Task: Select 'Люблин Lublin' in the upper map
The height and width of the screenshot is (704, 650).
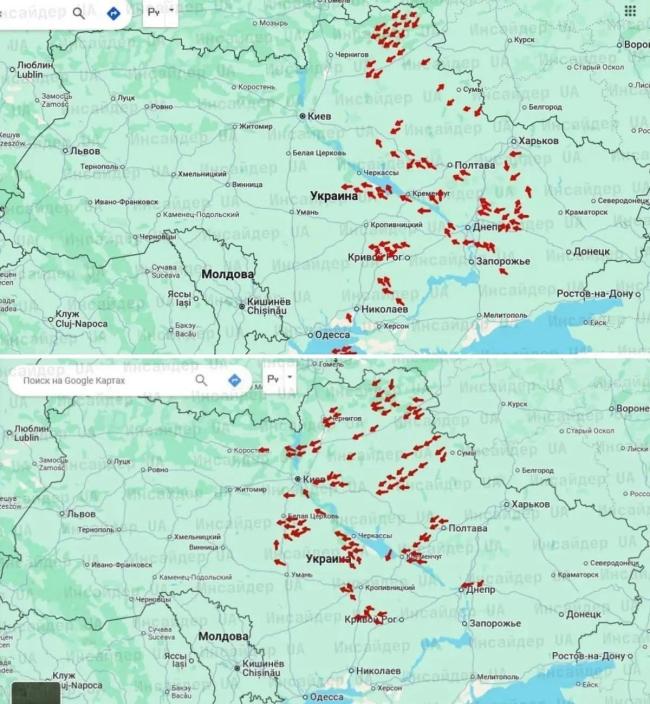Action: tap(33, 70)
